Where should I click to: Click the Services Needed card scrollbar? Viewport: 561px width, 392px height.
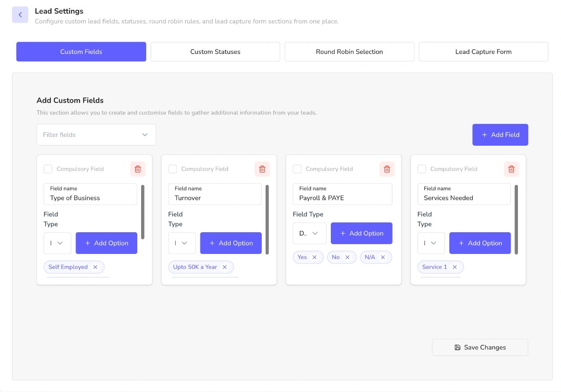point(516,219)
